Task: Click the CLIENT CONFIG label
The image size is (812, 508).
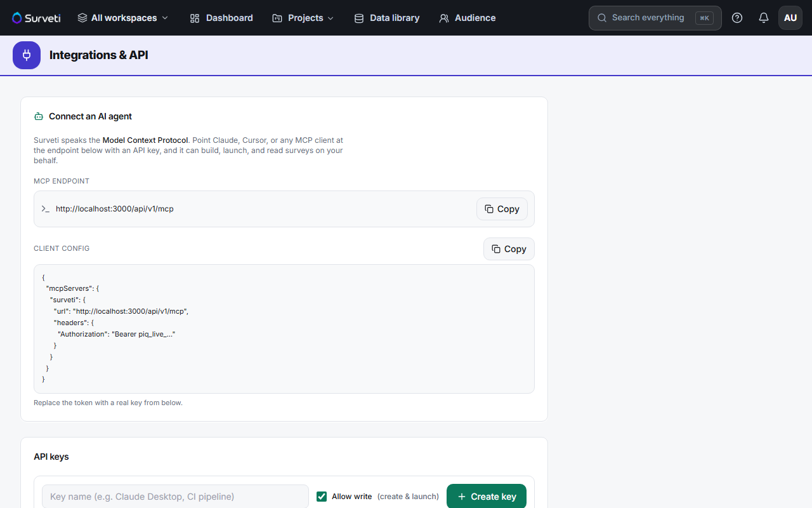Action: (x=62, y=248)
